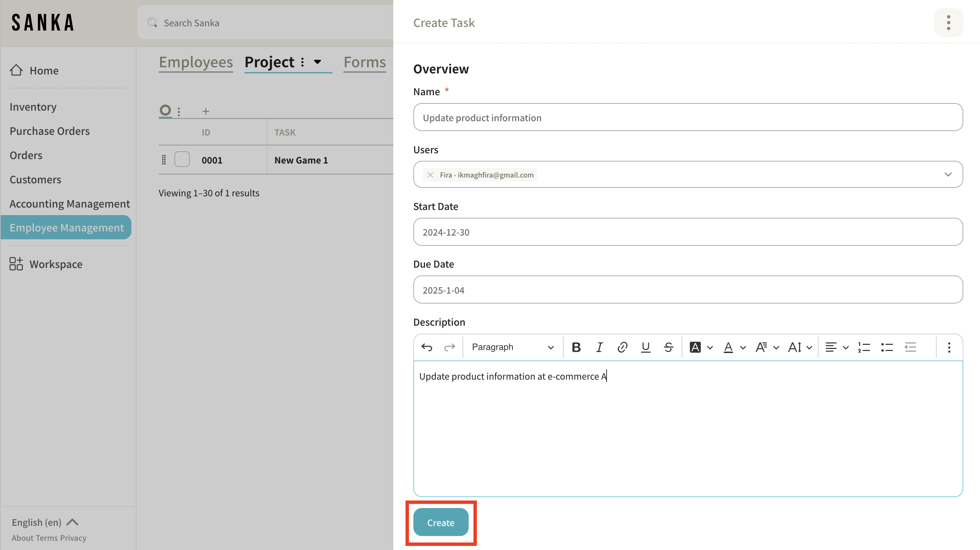The width and height of the screenshot is (980, 550).
Task: Apply strikethrough formatting
Action: (x=668, y=347)
